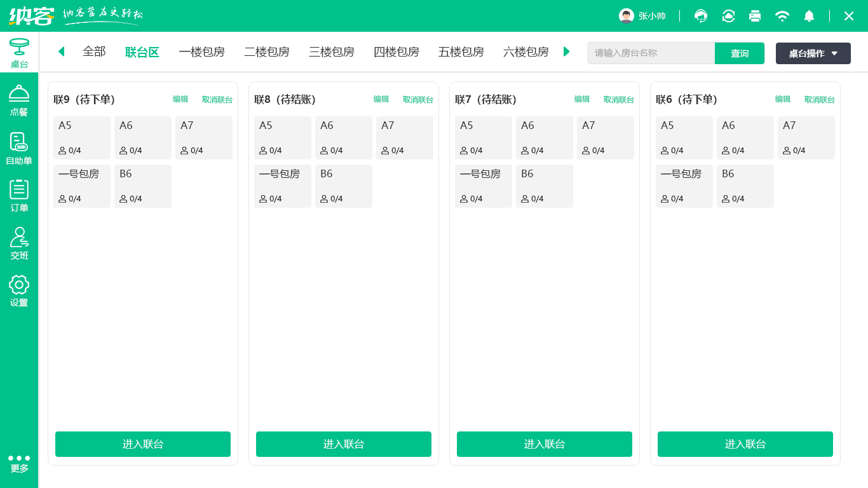Select the 三楼包房 floor tab
868x488 pixels.
pos(332,51)
